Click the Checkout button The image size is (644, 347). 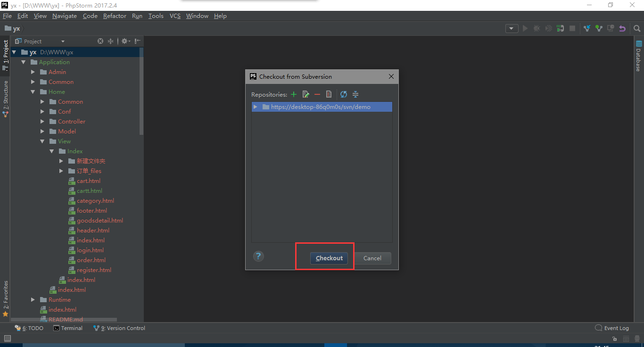pyautogui.click(x=329, y=258)
